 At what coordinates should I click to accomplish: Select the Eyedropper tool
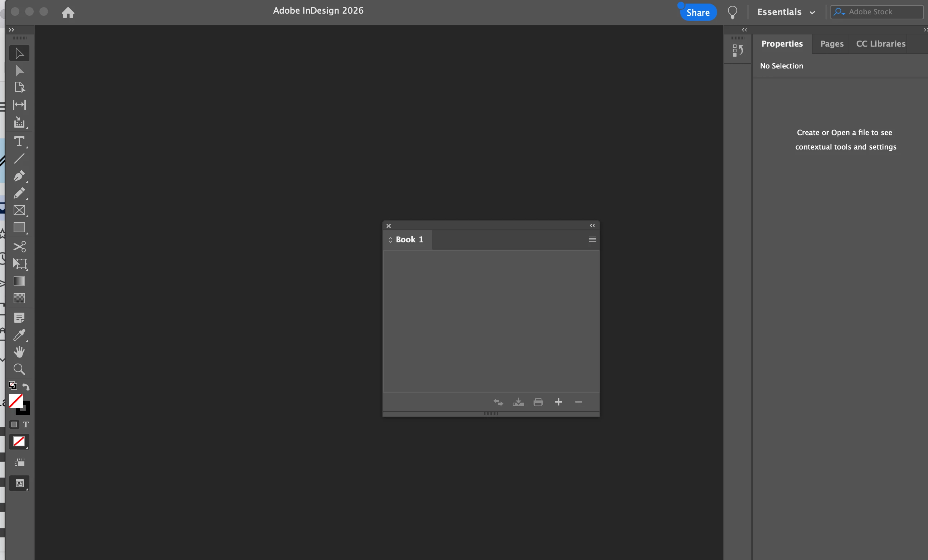[19, 334]
